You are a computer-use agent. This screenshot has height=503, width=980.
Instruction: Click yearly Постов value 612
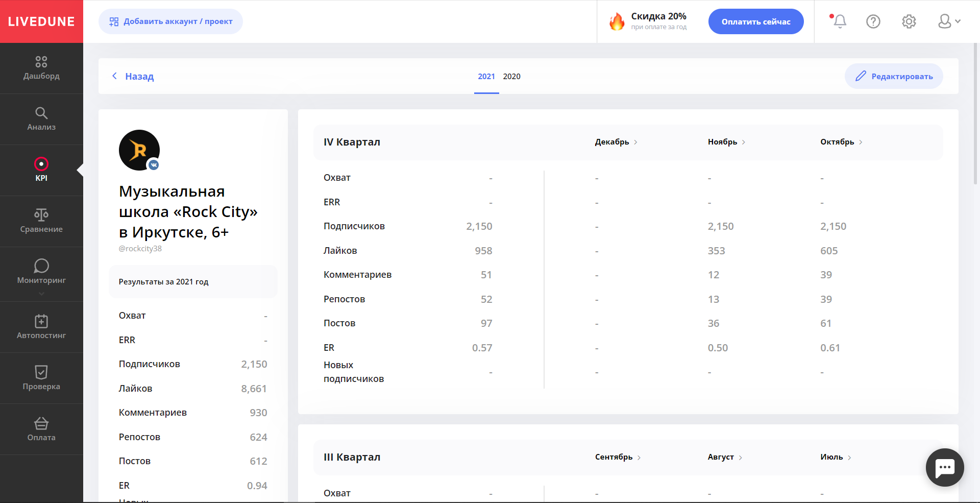pos(258,461)
